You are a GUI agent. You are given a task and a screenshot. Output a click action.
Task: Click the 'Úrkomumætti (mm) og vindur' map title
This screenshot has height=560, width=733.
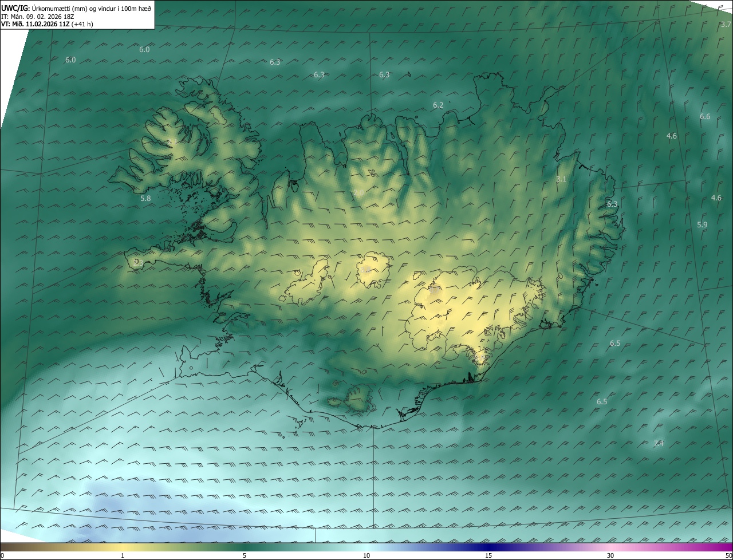coord(76,7)
